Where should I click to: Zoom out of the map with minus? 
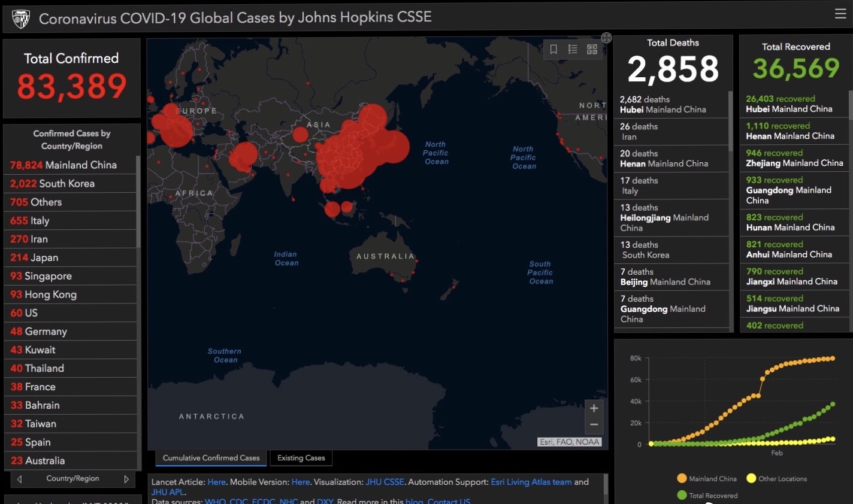pos(594,424)
